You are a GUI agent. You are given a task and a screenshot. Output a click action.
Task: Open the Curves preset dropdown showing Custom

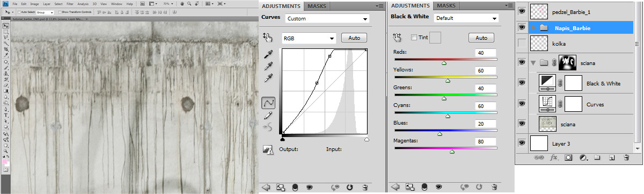pos(327,19)
